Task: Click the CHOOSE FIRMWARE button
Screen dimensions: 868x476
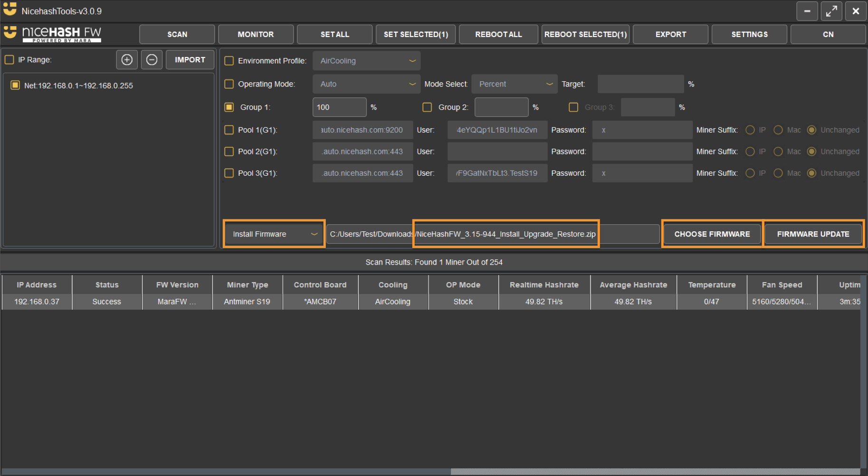Action: coord(711,234)
